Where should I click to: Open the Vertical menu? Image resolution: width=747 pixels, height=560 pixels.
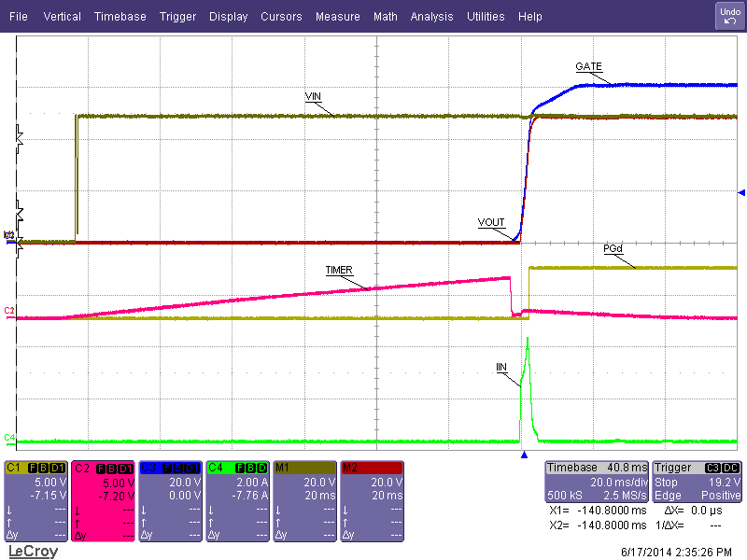(62, 17)
